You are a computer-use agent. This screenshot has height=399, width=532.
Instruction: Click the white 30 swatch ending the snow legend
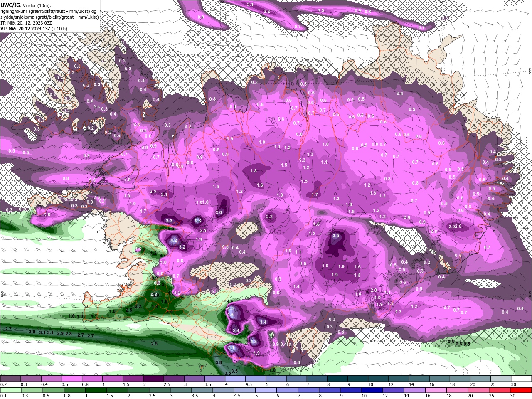pos(522,379)
